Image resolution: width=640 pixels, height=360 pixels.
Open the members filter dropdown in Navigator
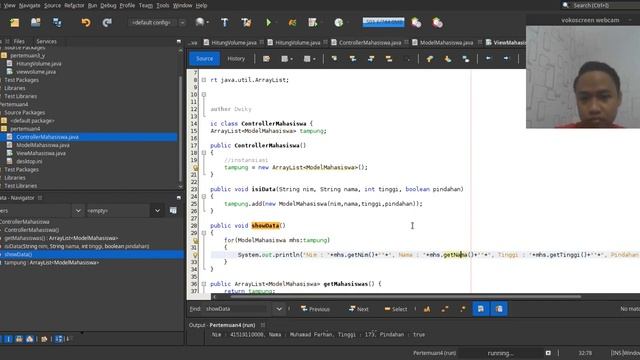point(78,211)
